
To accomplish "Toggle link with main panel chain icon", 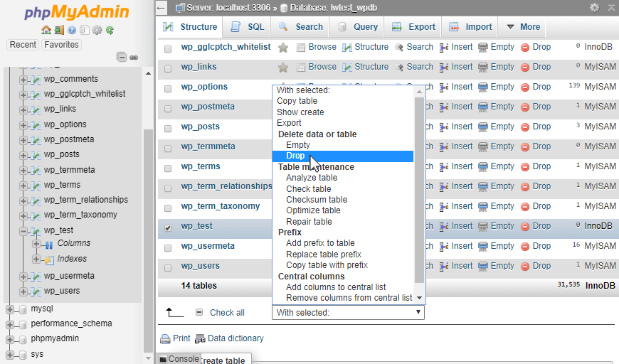I will [x=134, y=58].
